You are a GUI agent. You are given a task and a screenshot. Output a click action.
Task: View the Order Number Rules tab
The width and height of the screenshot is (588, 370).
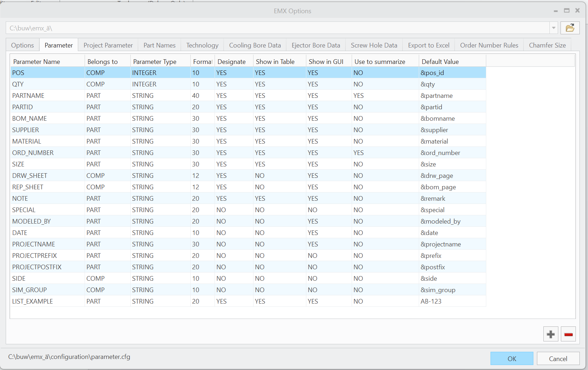(489, 45)
